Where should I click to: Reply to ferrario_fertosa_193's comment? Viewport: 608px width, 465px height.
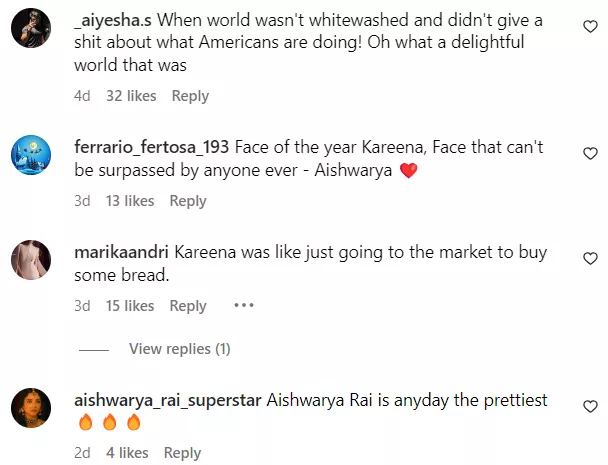187,201
